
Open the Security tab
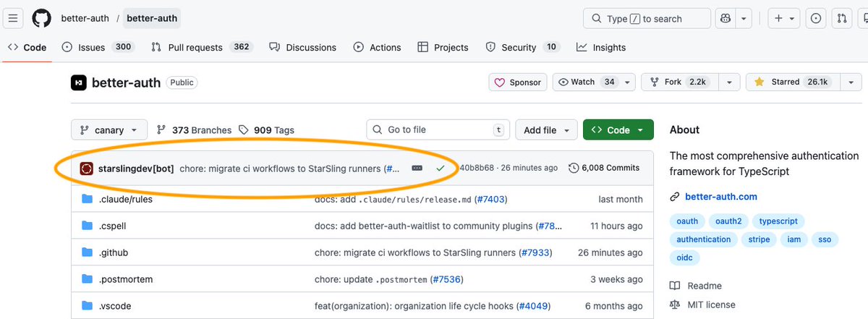click(522, 47)
